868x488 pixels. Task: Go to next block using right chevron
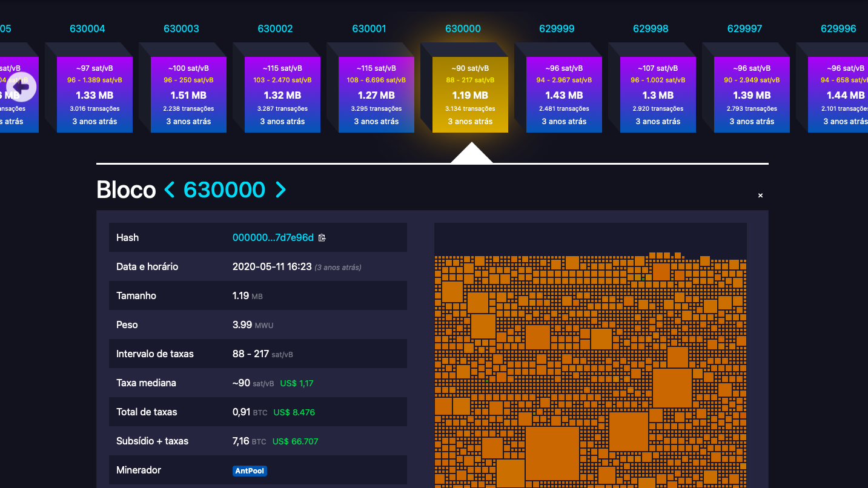[x=280, y=190]
